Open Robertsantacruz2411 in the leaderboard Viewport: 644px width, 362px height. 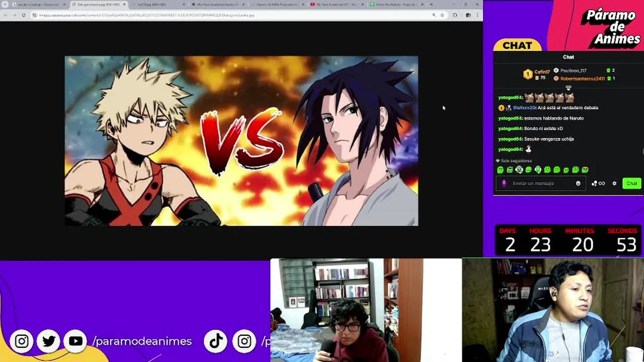[583, 78]
